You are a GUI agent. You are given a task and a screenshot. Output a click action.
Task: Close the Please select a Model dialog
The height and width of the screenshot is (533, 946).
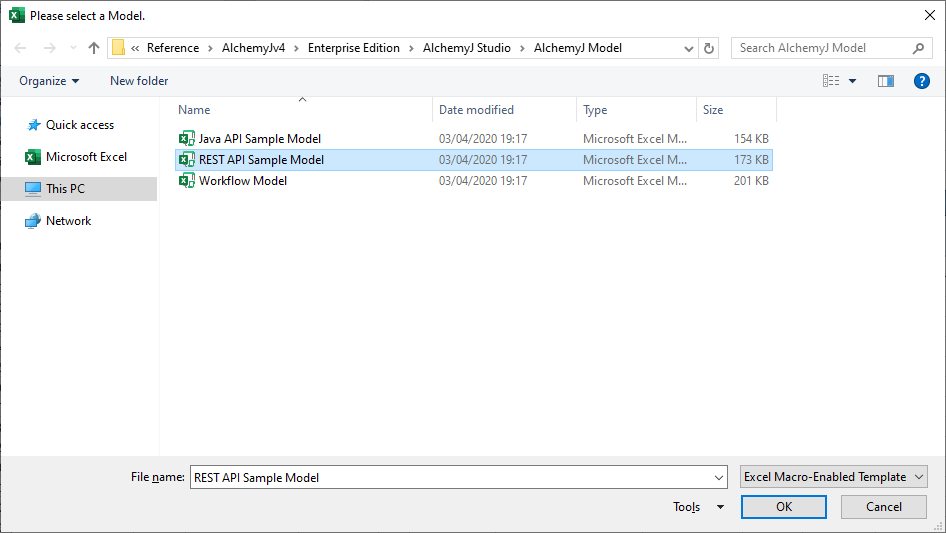[930, 16]
